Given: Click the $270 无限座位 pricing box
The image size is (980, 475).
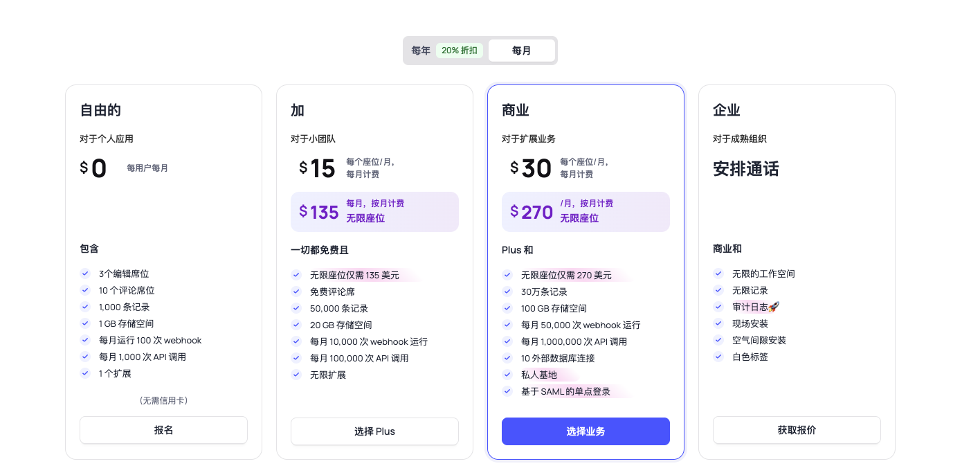Looking at the screenshot, I should click(x=586, y=212).
